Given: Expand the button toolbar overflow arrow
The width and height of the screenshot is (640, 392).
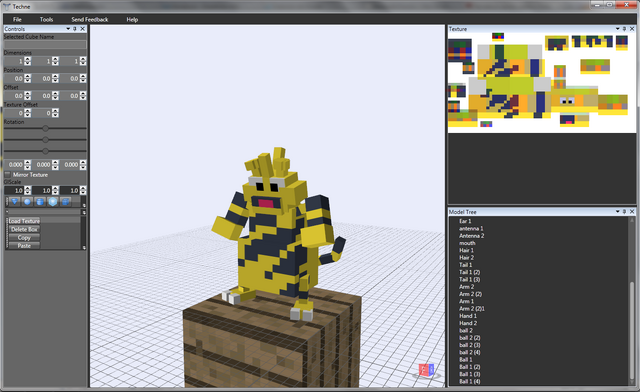Looking at the screenshot, I should 84,247.
